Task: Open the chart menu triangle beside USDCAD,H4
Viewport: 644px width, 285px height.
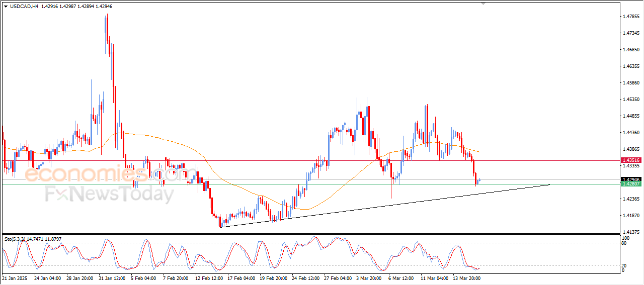Action: coord(6,7)
